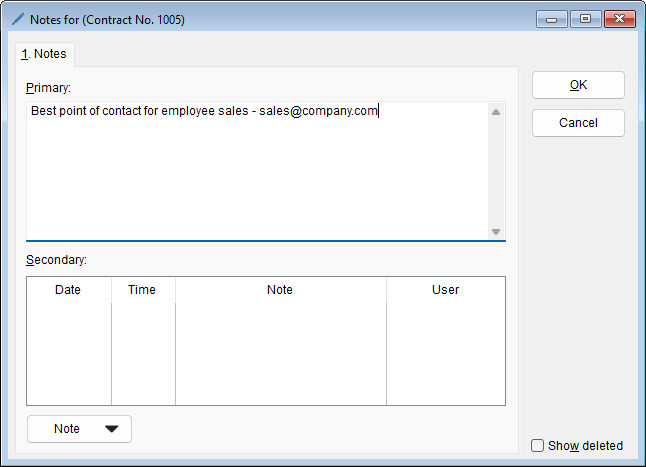
Task: Click the Time column header
Action: point(142,290)
